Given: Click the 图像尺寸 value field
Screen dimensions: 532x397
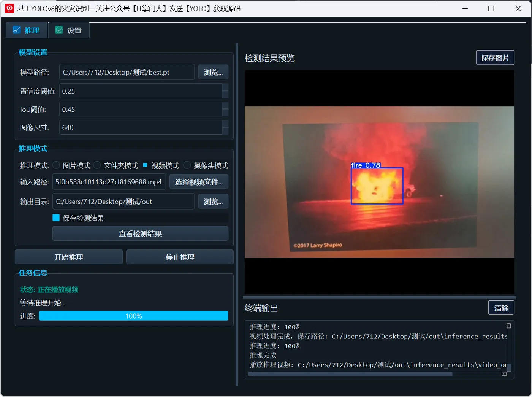Looking at the screenshot, I should 141,128.
